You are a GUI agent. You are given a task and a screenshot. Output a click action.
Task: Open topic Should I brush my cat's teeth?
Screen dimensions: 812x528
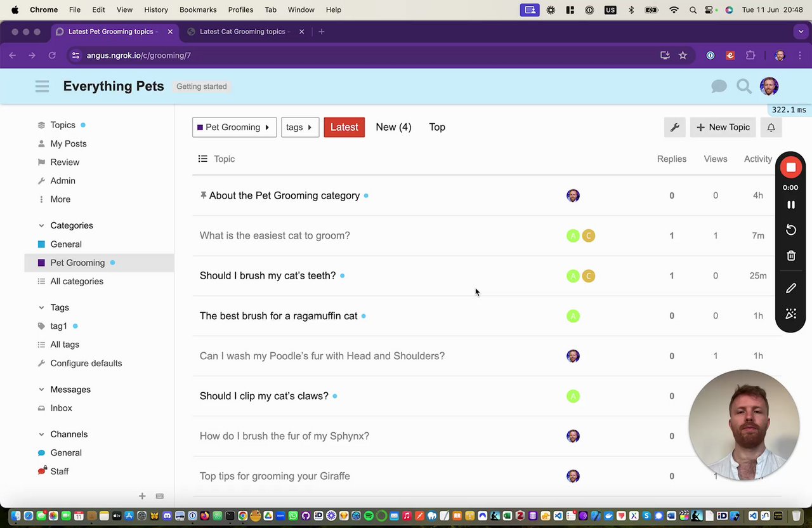tap(268, 275)
